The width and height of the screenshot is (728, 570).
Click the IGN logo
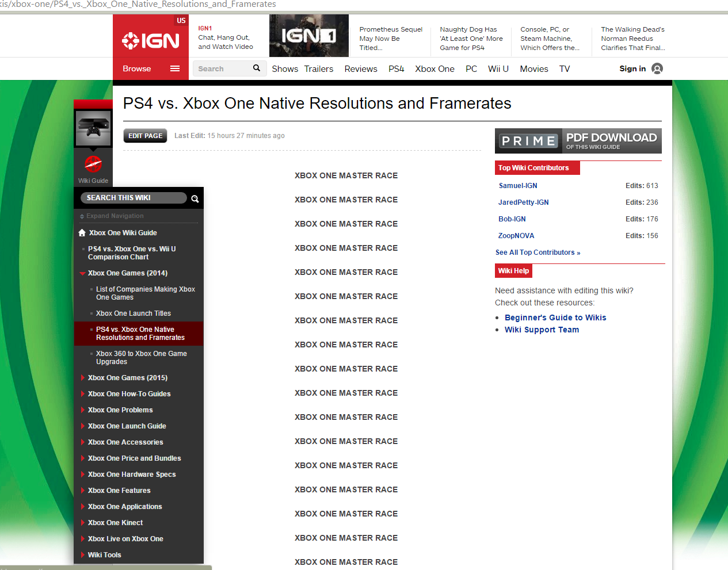(x=151, y=41)
